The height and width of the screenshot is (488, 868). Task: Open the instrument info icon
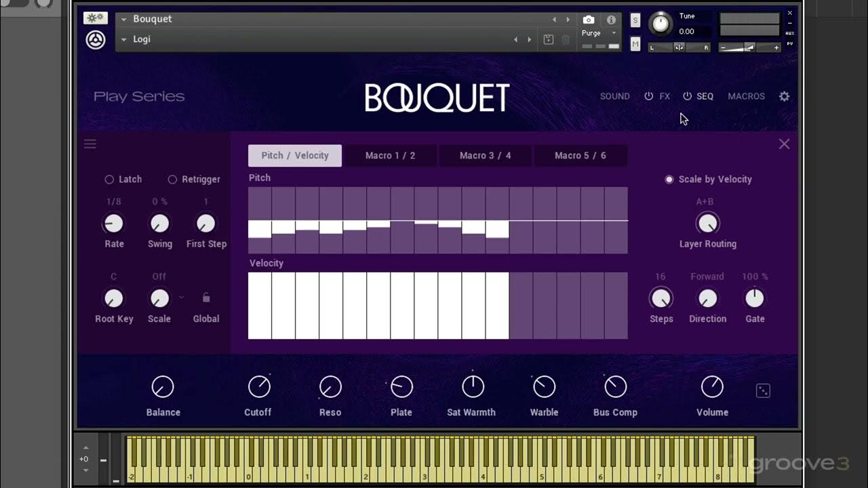(x=611, y=20)
